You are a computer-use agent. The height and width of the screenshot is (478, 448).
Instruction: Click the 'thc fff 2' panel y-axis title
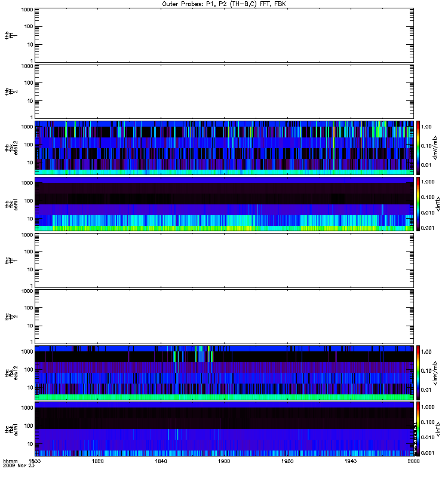pyautogui.click(x=11, y=317)
